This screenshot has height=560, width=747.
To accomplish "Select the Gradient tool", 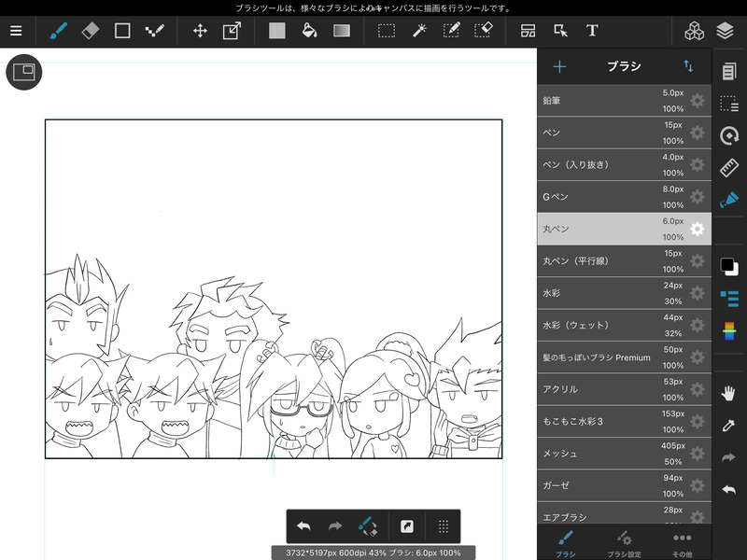I will click(x=342, y=31).
